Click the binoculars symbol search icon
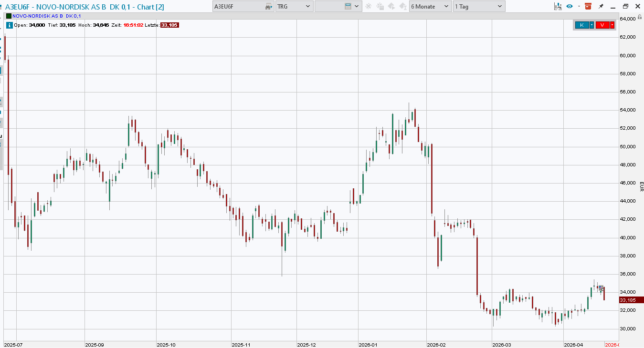The height and width of the screenshot is (348, 644). point(269,6)
